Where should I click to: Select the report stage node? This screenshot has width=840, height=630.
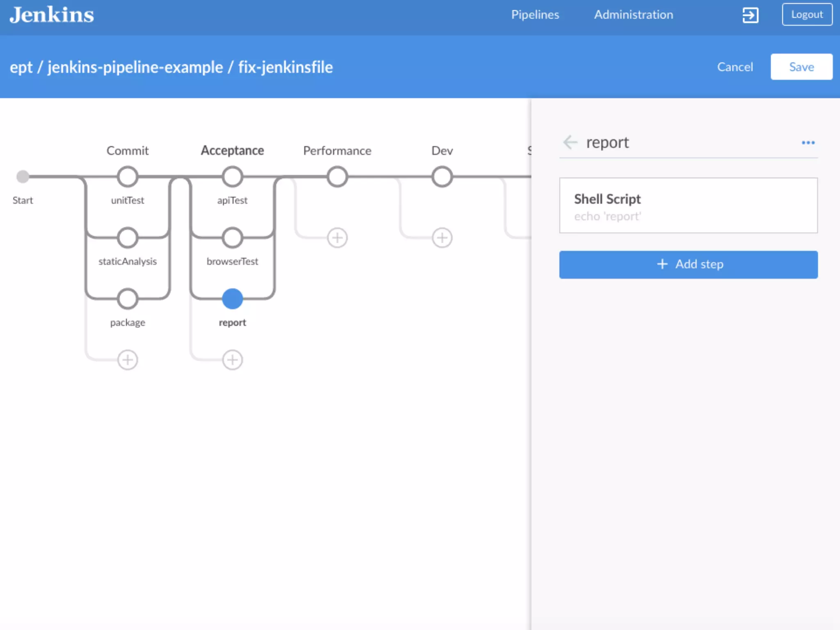click(233, 299)
